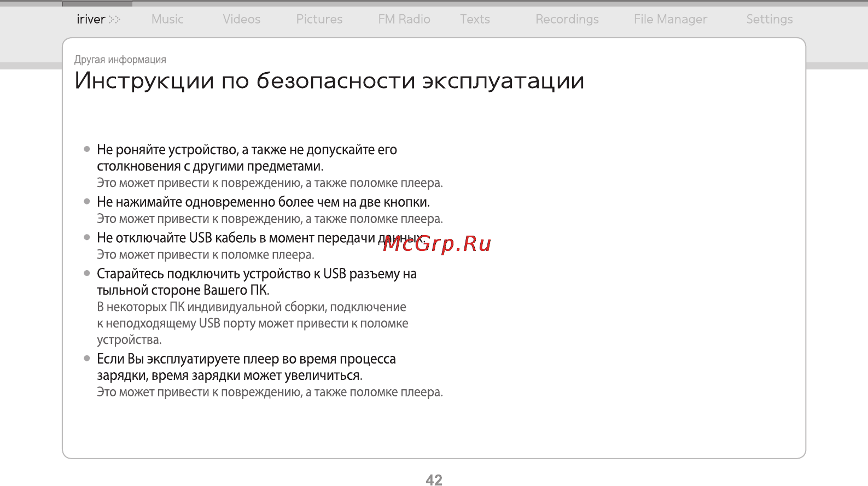Click 'зарядки, время зарядки может увеличиться.'
The height and width of the screenshot is (486, 868).
(230, 376)
